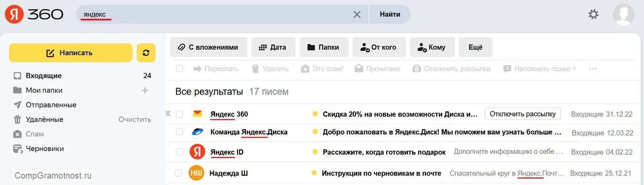Open the Дата filter
Screen dimensions: 644x185
[x=273, y=47]
